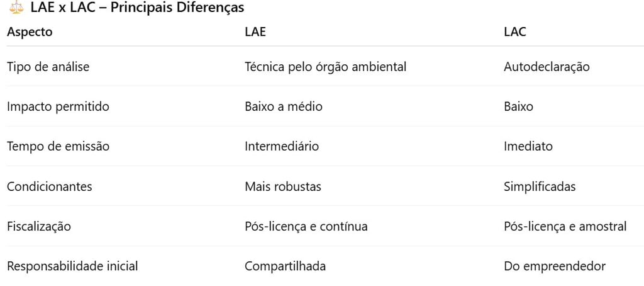Screen dimensions: 644x286
Task: Select the "Pós-licença e contínua" cell
Action: pyautogui.click(x=306, y=226)
